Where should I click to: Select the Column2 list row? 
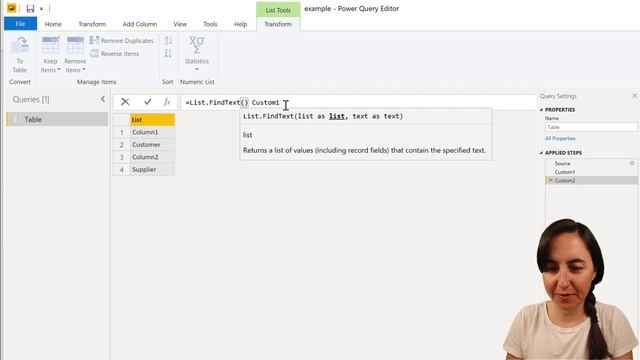pos(152,157)
